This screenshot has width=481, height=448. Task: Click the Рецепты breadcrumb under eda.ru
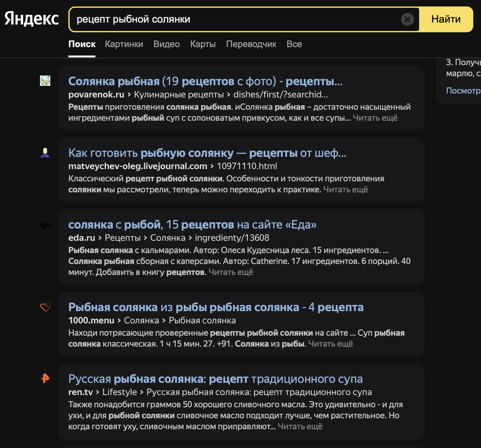[x=123, y=238]
